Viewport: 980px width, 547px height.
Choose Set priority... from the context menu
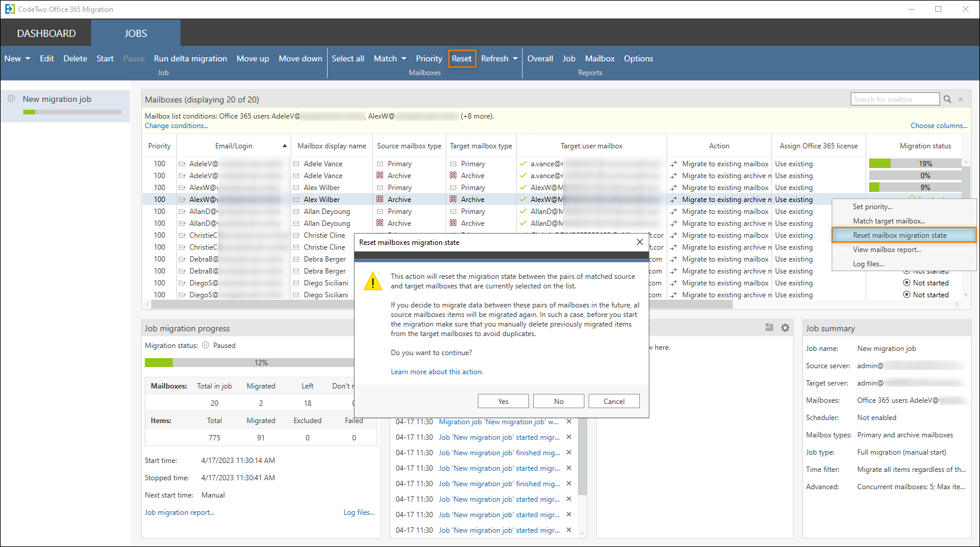(903, 207)
